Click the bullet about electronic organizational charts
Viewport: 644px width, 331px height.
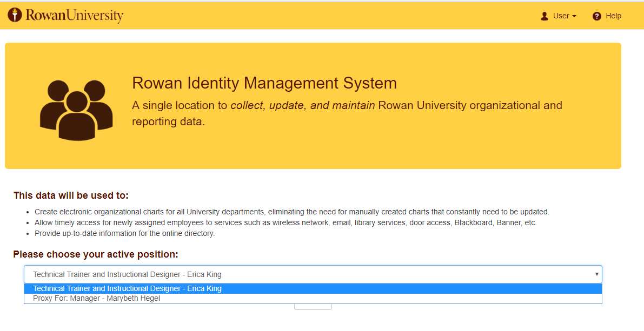(x=291, y=212)
